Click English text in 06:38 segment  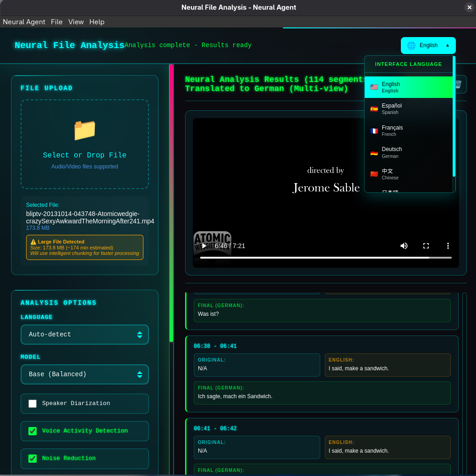tap(359, 368)
